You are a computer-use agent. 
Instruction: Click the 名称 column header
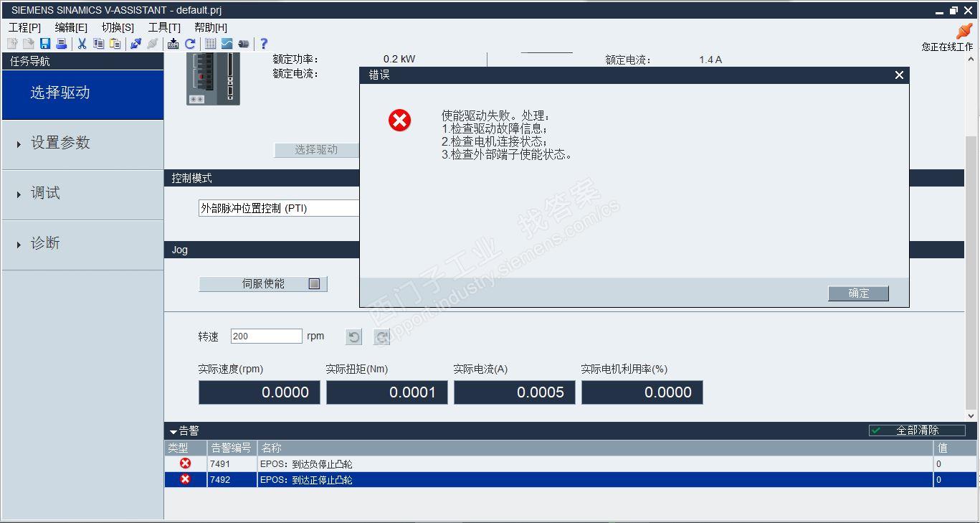595,448
